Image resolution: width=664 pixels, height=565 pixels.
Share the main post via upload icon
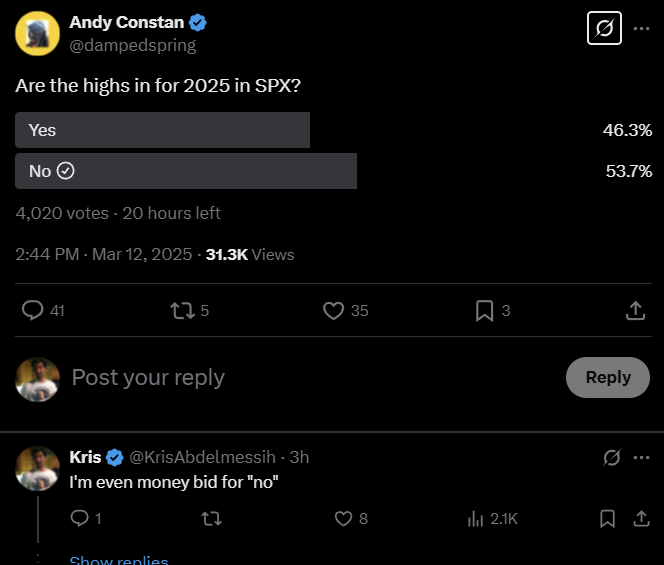(635, 310)
